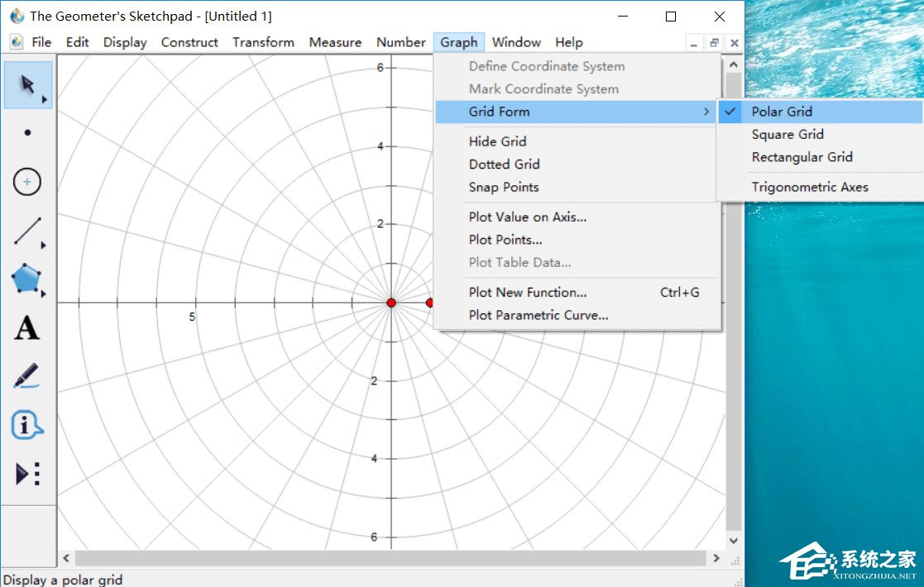Open the Transform menu
924x587 pixels.
coord(263,42)
